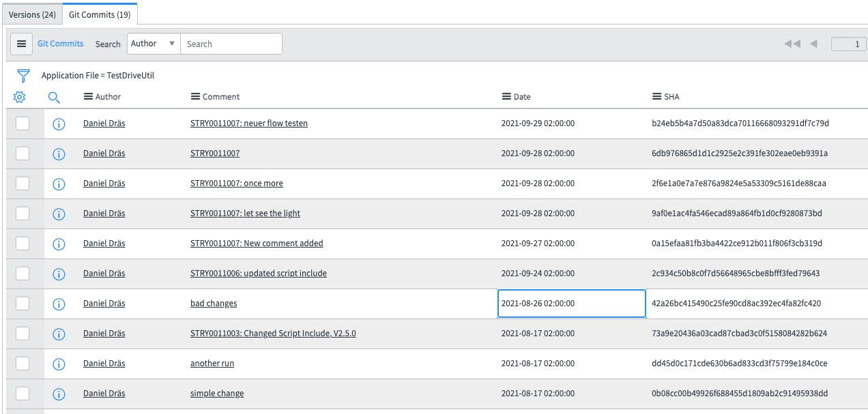
Task: Preview info icon for 'once more' row
Action: [x=59, y=184]
